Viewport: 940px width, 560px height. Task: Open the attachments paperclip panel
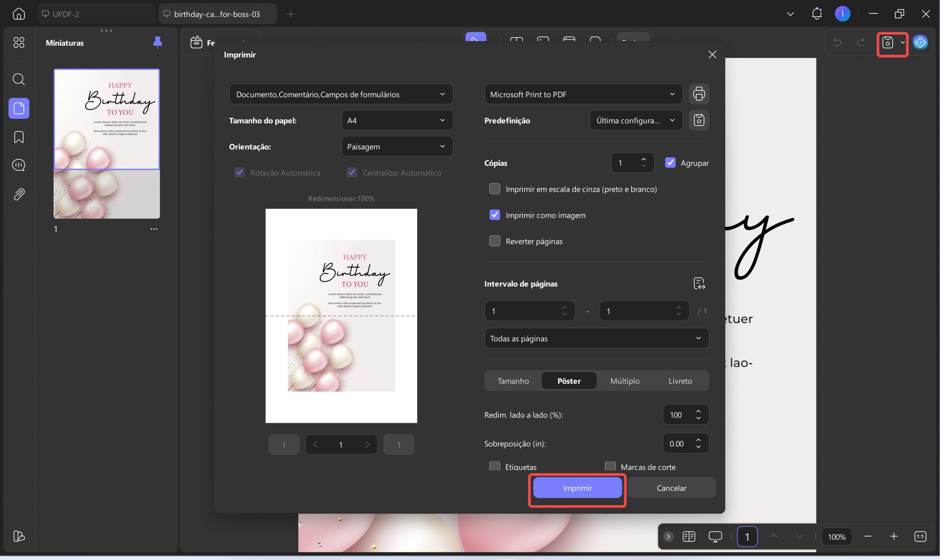(x=19, y=194)
